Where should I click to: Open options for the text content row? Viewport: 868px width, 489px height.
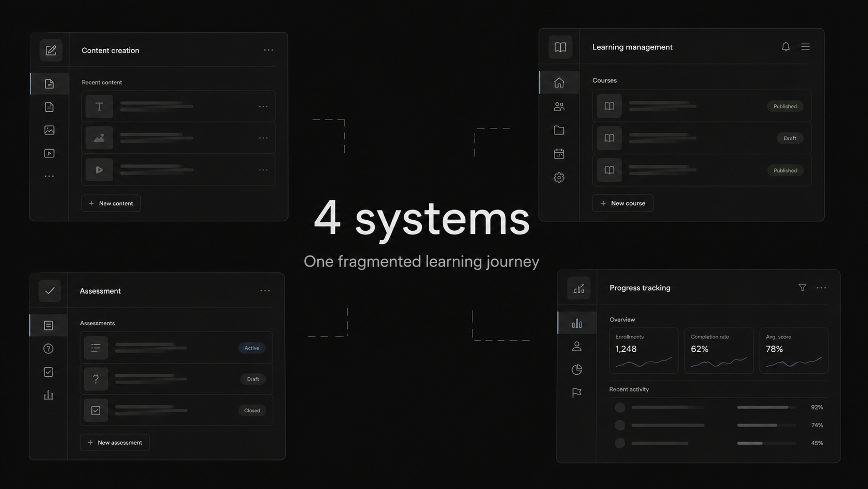tap(263, 107)
